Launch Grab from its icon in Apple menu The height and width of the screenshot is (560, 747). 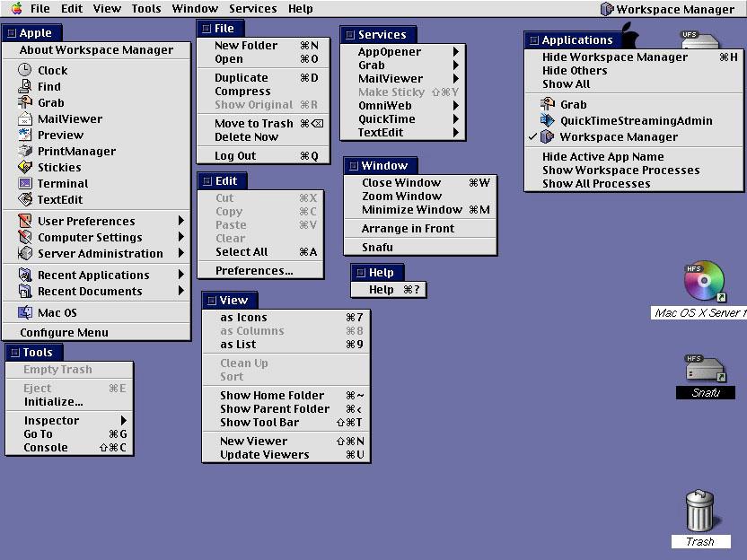click(25, 102)
